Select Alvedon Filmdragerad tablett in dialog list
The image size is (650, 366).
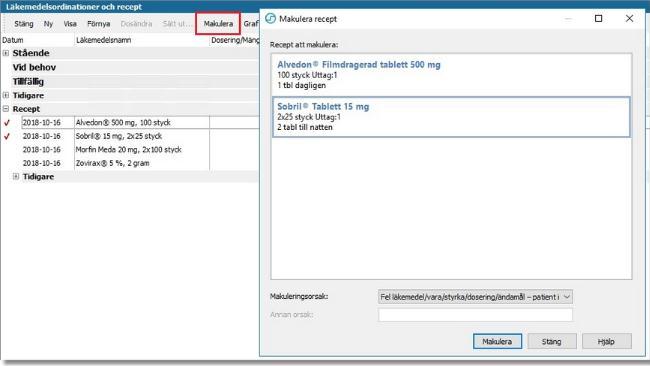451,75
